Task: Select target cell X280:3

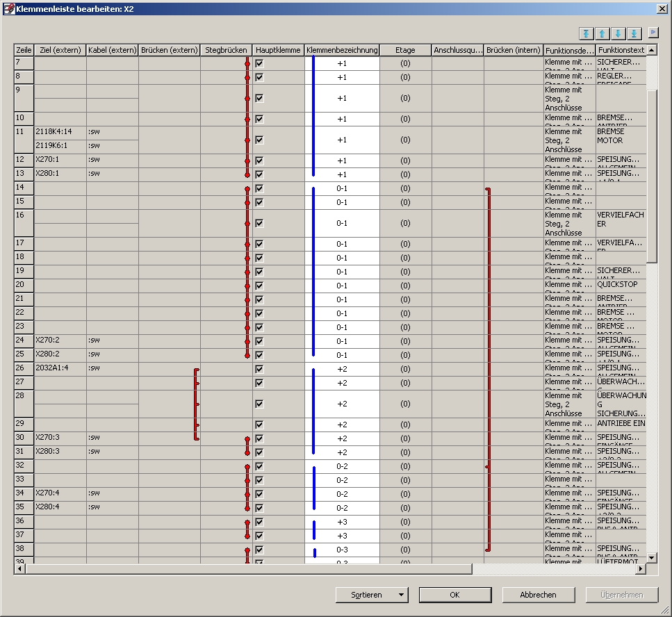Action: (x=60, y=451)
